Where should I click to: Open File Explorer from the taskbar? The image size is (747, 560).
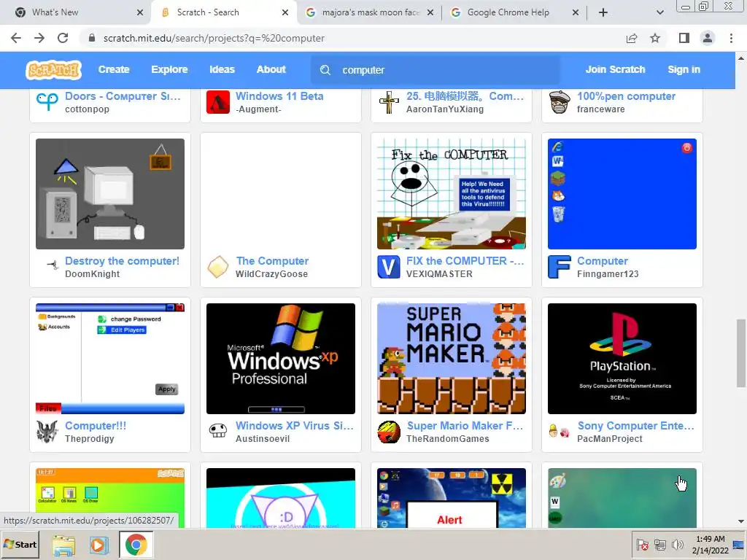click(63, 545)
